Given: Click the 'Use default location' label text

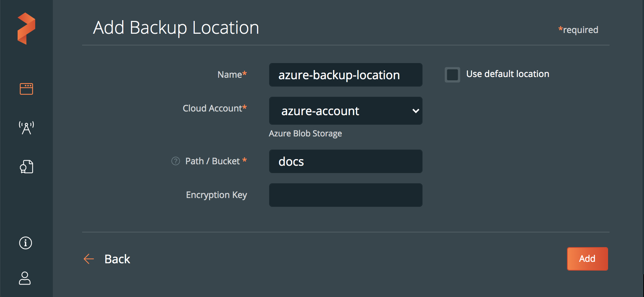Looking at the screenshot, I should pyautogui.click(x=508, y=74).
